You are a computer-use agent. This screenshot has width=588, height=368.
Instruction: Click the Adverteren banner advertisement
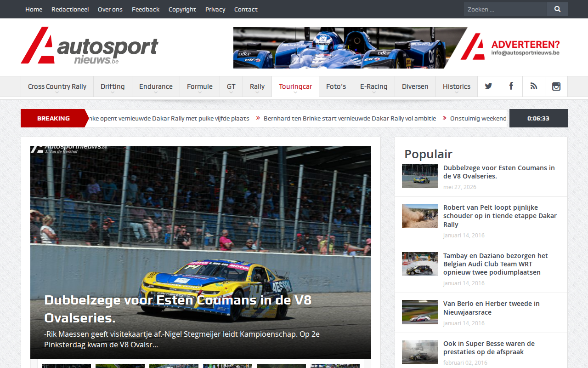[401, 48]
